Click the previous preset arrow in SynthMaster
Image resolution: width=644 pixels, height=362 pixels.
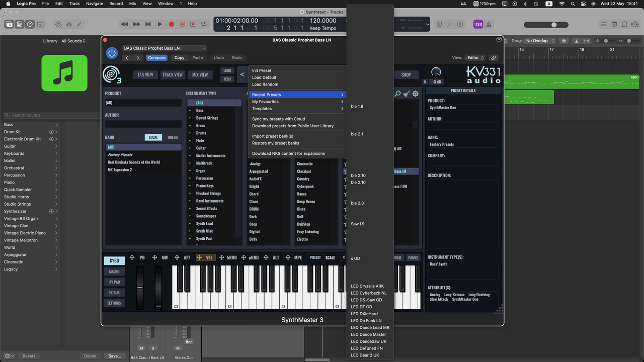point(242,74)
